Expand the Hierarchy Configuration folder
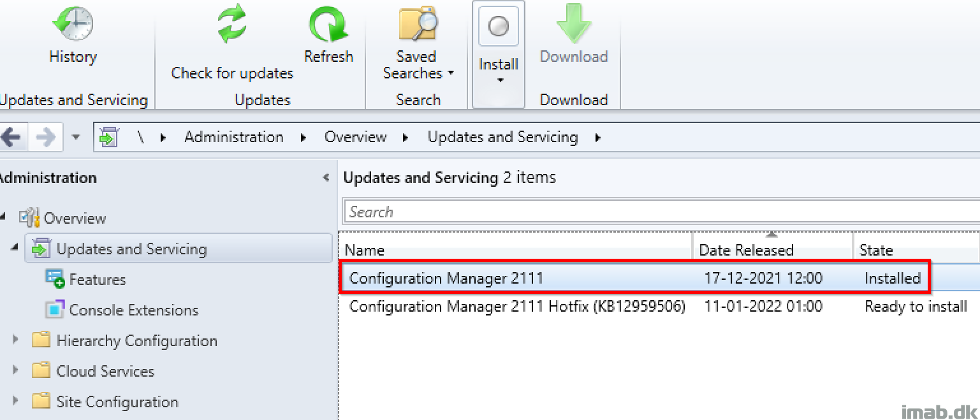Image resolution: width=980 pixels, height=420 pixels. pos(16,340)
